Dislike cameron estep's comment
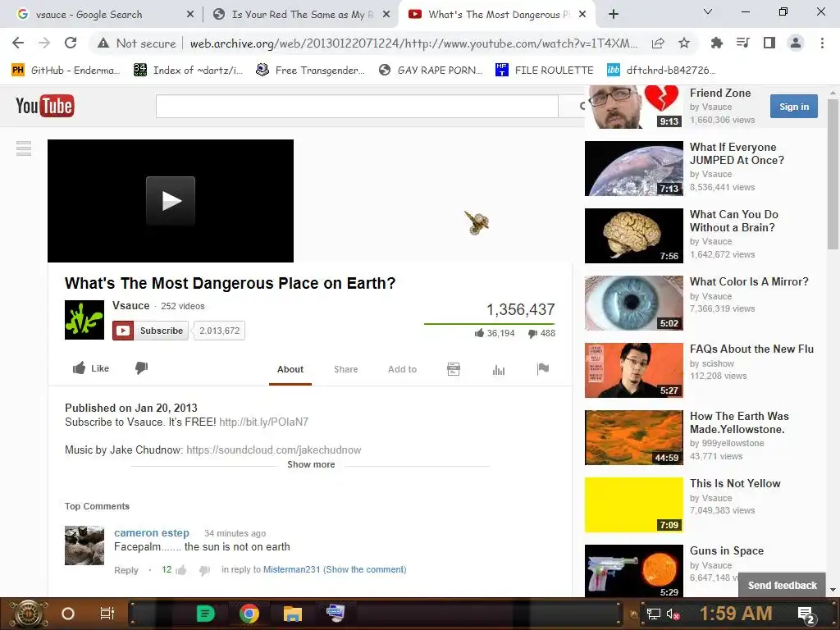The image size is (840, 630). (x=204, y=571)
